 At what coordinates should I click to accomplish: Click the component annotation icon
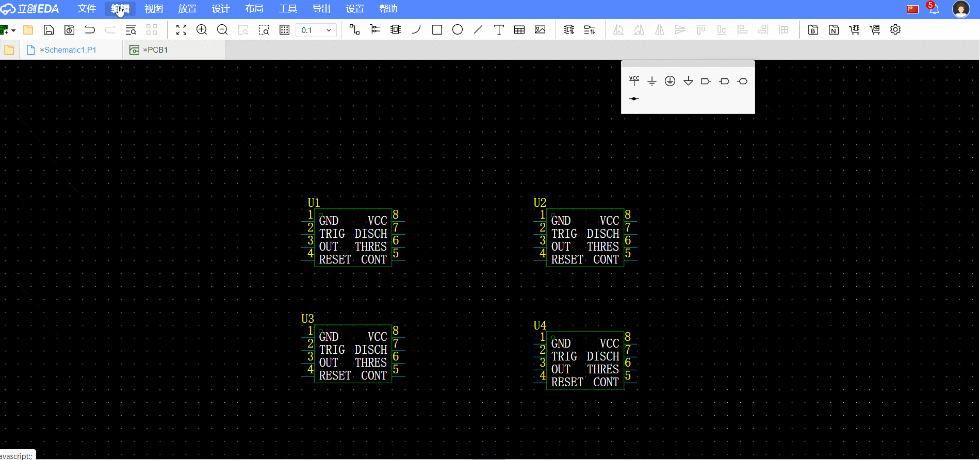click(569, 30)
